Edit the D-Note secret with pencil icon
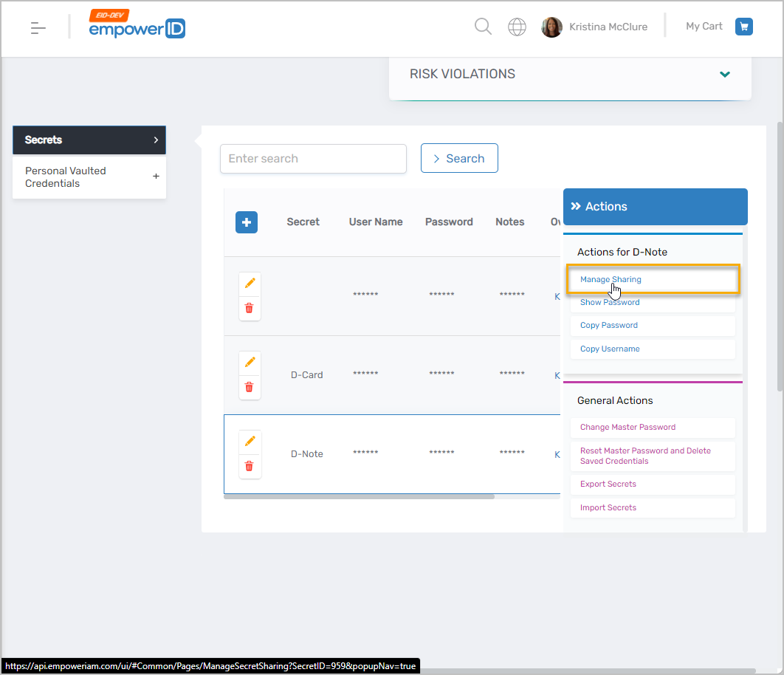The image size is (784, 675). click(x=250, y=441)
